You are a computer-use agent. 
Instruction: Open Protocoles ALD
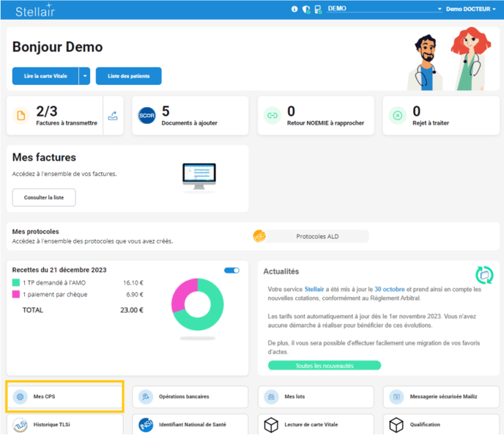tap(317, 236)
